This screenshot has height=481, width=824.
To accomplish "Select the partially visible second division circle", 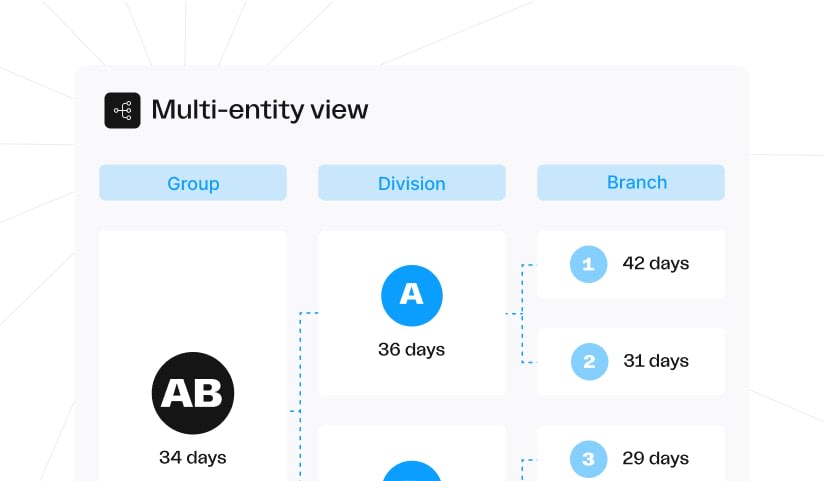I will 412,471.
